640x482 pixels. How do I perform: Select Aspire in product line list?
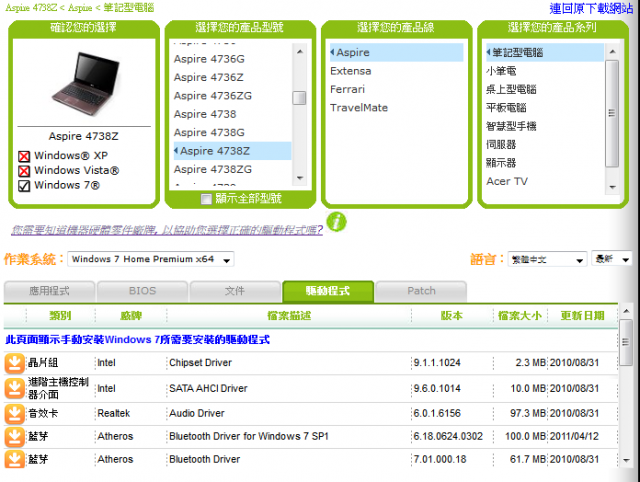[396, 53]
